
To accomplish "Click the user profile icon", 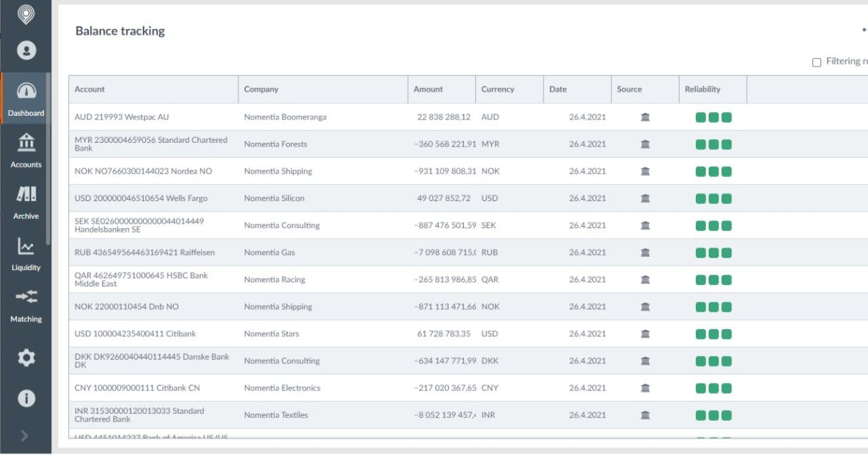I will tap(26, 50).
